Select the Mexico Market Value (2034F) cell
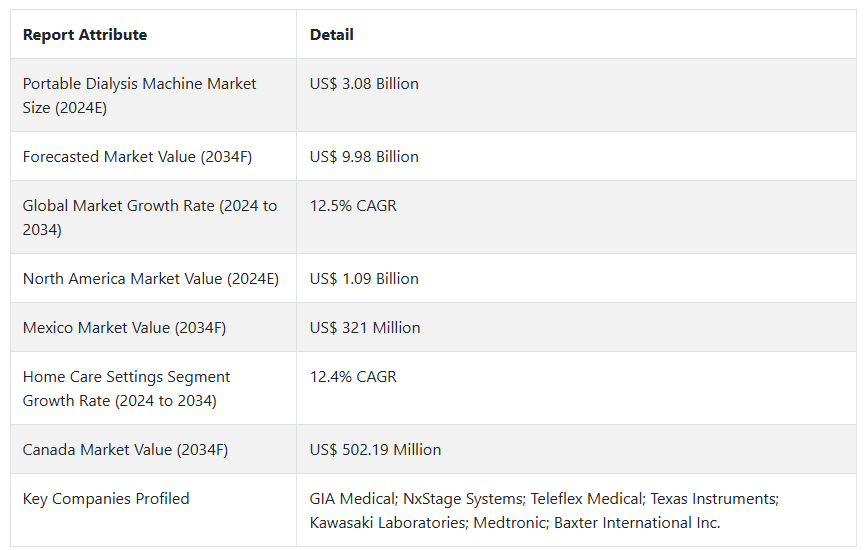Screen dimensions: 867x550 122,328
